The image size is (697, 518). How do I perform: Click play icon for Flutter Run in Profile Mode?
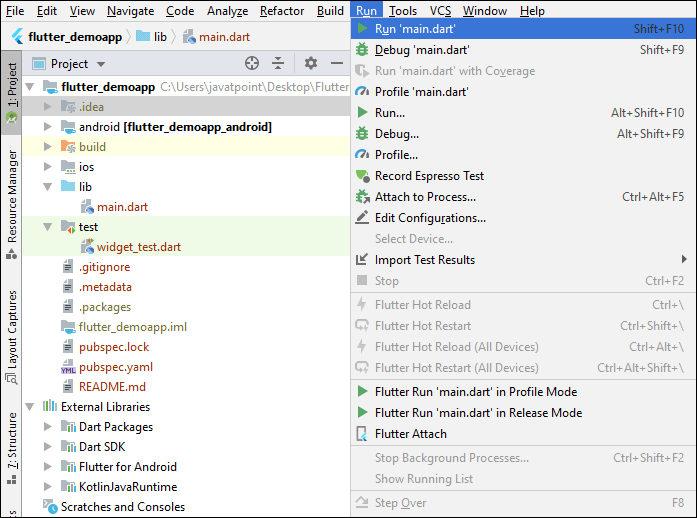pos(362,391)
